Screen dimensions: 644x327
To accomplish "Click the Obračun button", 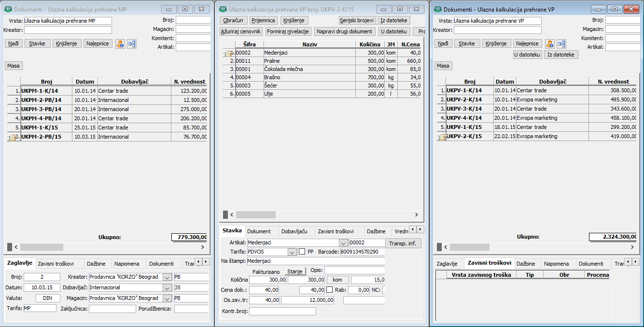I will point(234,20).
